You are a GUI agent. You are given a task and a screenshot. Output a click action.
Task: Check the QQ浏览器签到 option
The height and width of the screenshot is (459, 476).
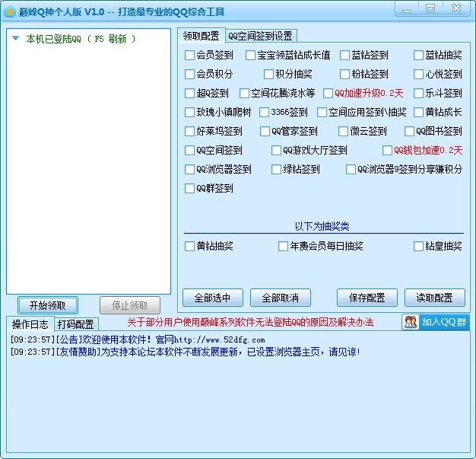[190, 169]
